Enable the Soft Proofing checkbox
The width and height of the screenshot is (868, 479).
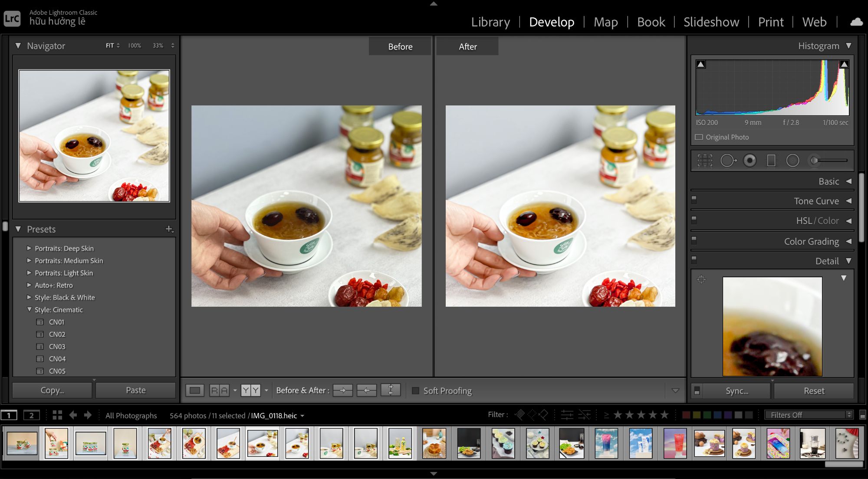coord(415,390)
